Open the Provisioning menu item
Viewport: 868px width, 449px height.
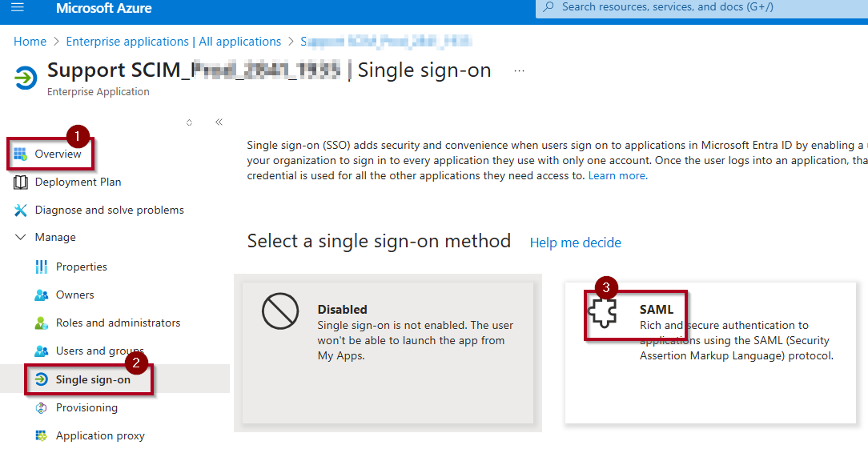coord(86,407)
